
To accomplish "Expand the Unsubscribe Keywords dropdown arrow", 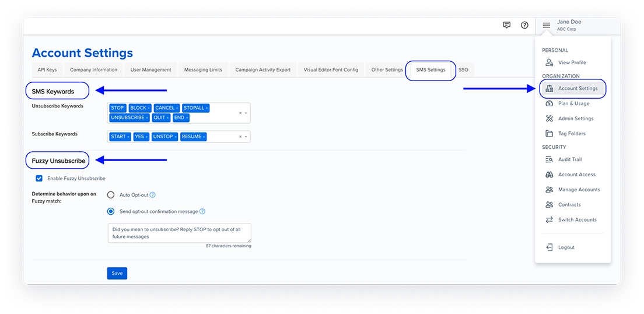I will (x=246, y=113).
